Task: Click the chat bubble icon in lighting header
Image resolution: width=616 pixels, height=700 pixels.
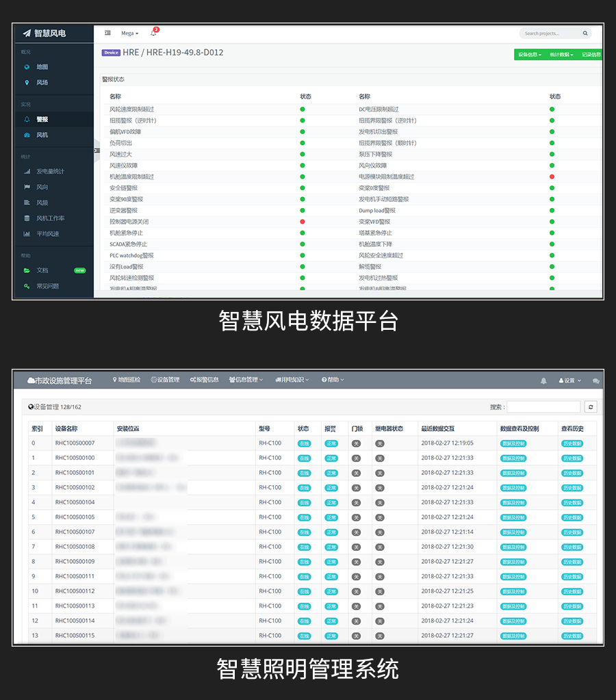Action: 595,380
